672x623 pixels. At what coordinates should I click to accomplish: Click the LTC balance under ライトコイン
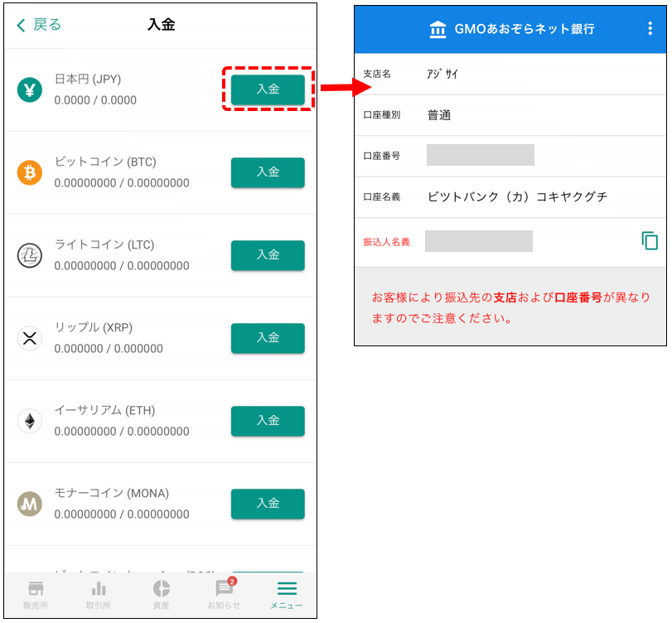pos(122,266)
